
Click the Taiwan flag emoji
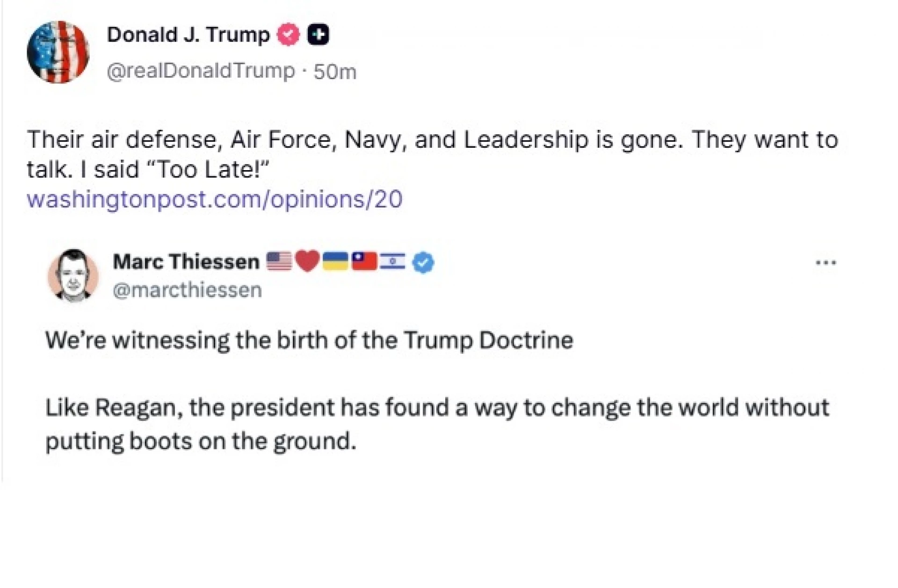tap(364, 261)
